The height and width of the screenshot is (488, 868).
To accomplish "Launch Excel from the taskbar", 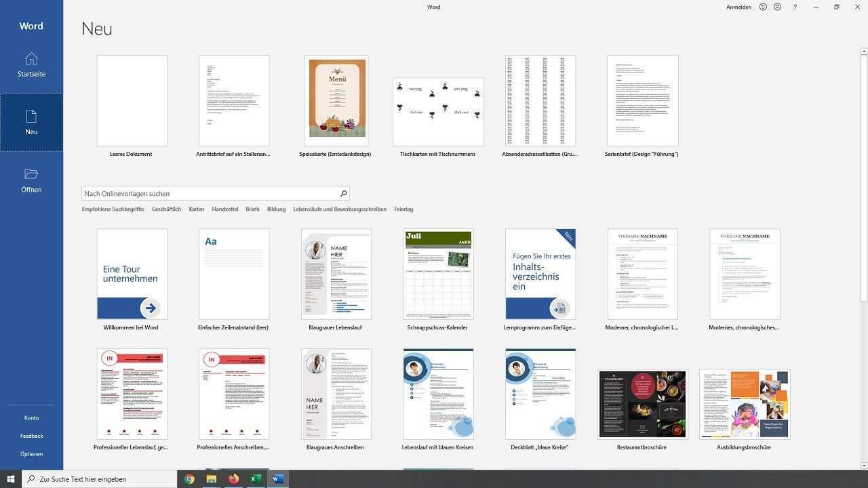I will coord(256,479).
